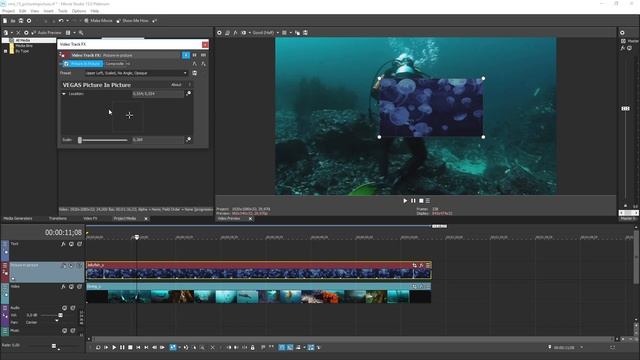Toggle Auto Preview in Project Media
Viewport: 640px width, 360px height.
pyautogui.click(x=46, y=33)
